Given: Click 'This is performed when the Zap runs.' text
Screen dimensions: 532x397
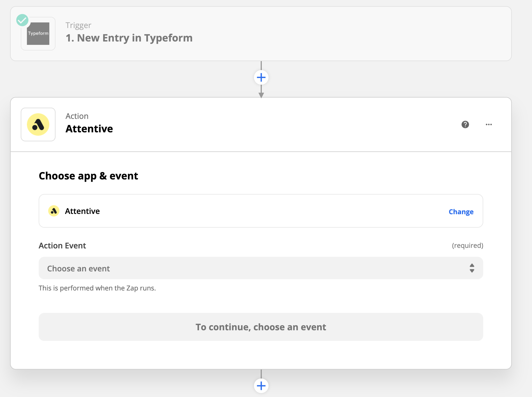Looking at the screenshot, I should click(x=97, y=288).
